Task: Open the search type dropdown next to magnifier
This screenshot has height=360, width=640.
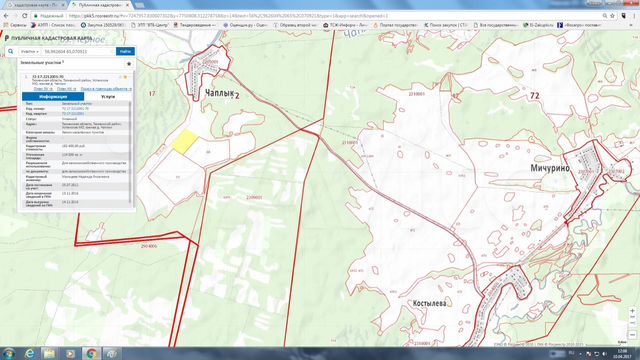Action: pyautogui.click(x=30, y=51)
